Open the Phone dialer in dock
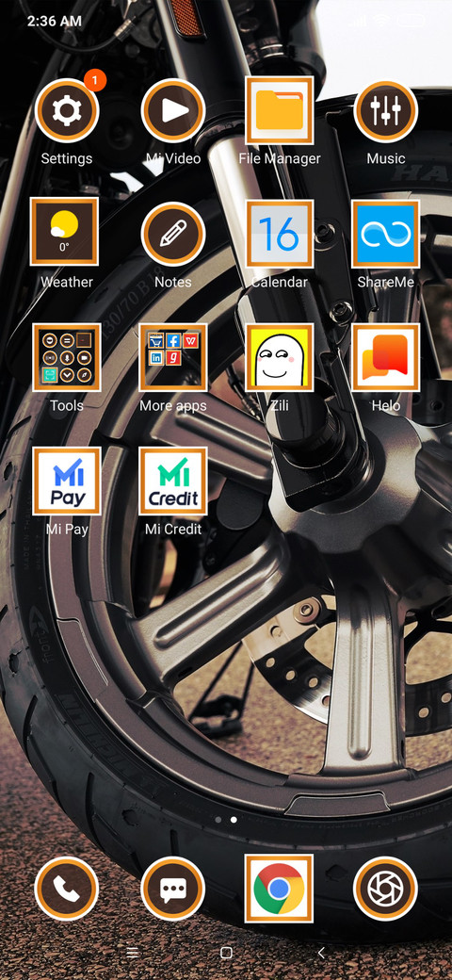Image resolution: width=452 pixels, height=980 pixels. [x=67, y=889]
